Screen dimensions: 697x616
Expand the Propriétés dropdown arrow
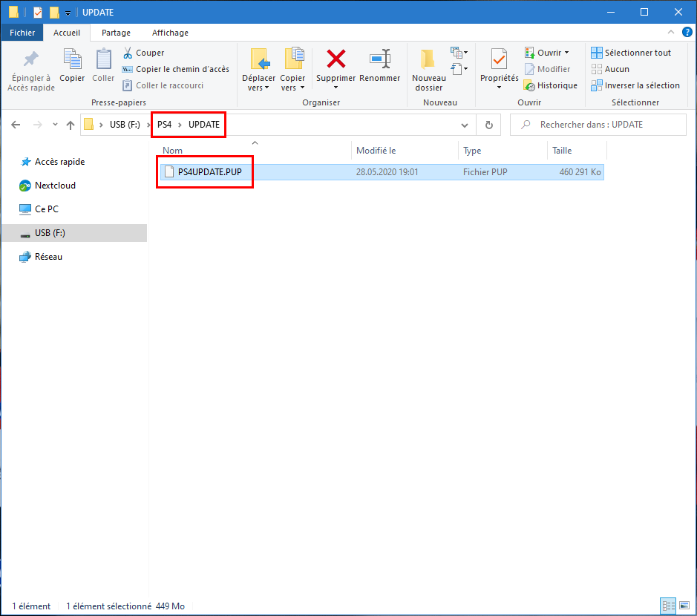coord(500,88)
